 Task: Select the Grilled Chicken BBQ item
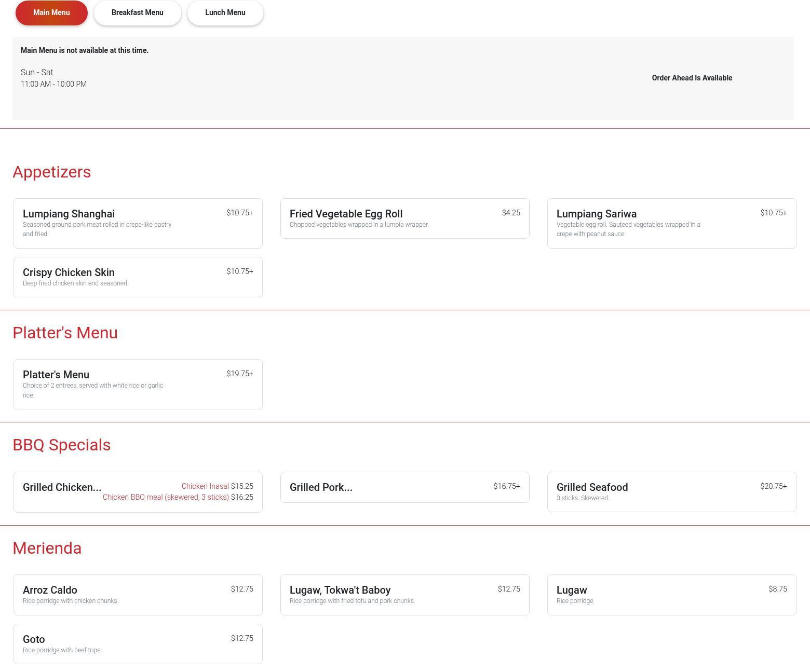point(62,487)
